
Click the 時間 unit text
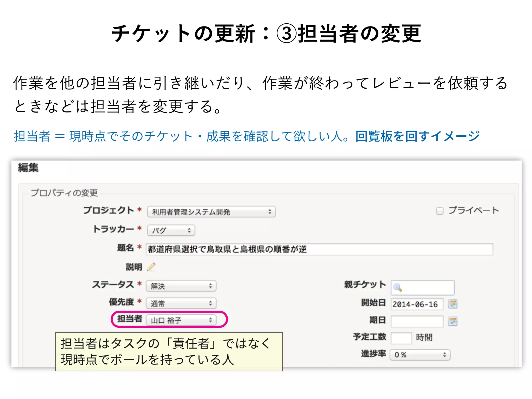click(x=424, y=337)
